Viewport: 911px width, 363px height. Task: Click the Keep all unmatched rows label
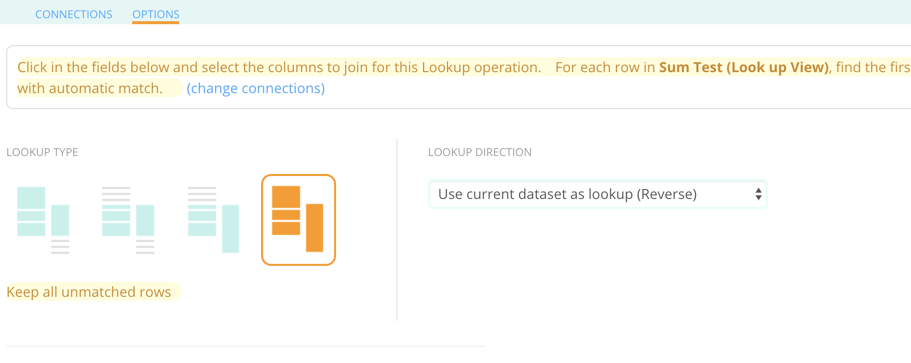(89, 292)
